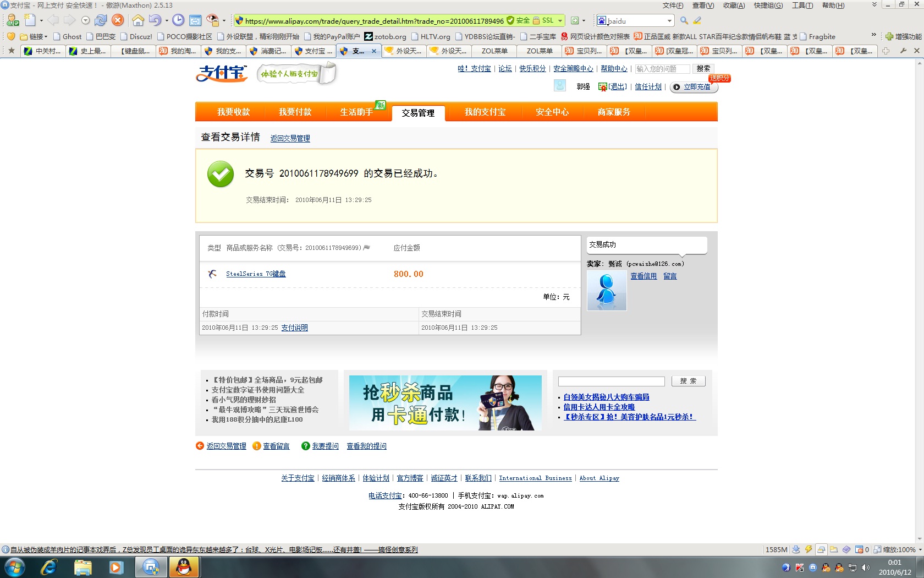Click the red stop loading icon

[118, 20]
